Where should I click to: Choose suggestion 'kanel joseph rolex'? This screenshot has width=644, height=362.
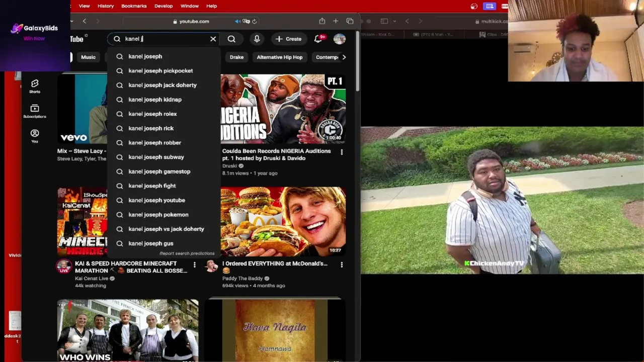(164, 114)
